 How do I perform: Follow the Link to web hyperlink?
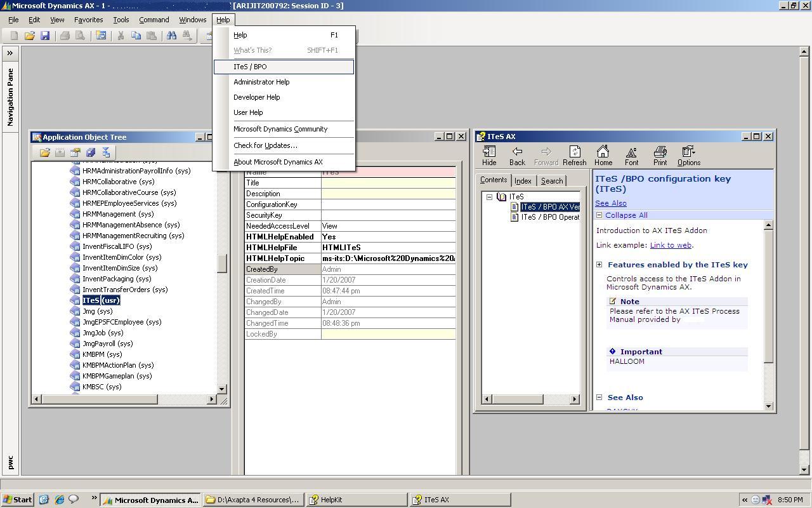click(671, 245)
